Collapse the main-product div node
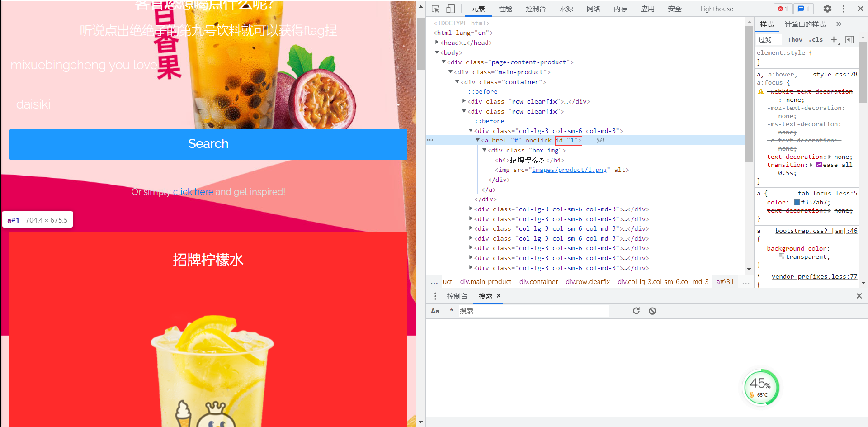The width and height of the screenshot is (868, 427). 450,72
